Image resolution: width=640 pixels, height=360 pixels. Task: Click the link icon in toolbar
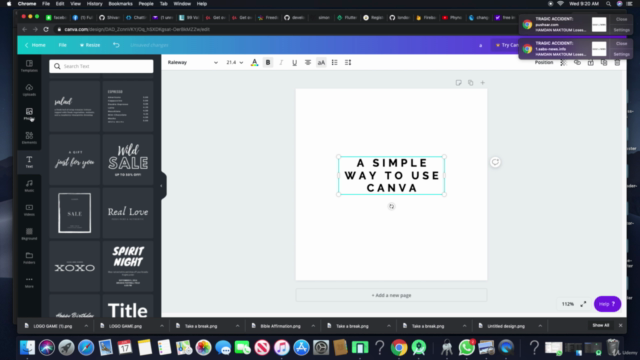[x=577, y=62]
